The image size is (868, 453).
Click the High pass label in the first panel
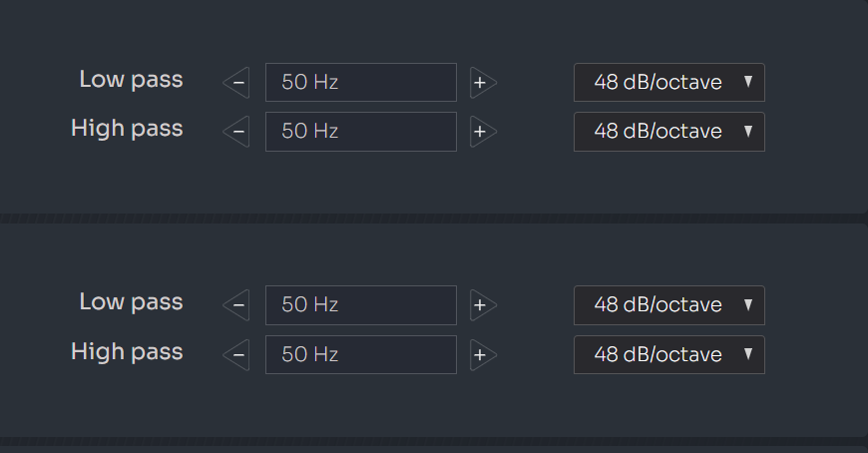click(127, 129)
